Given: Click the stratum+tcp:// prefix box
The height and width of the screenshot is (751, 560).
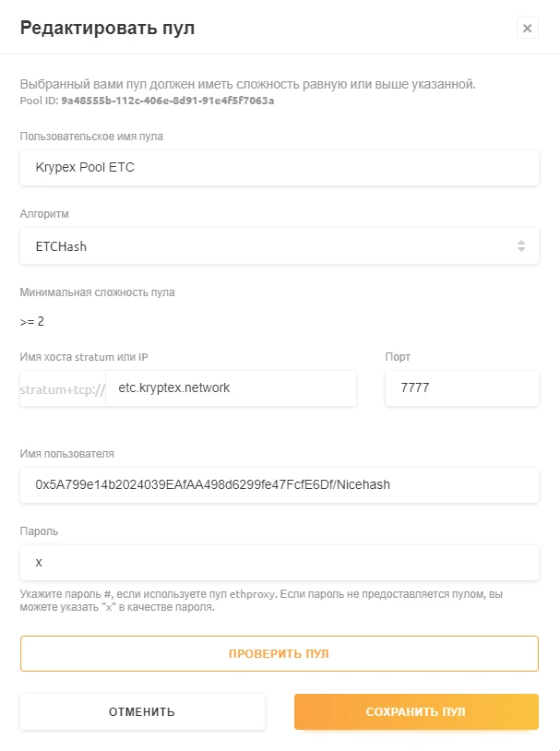Looking at the screenshot, I should [63, 389].
